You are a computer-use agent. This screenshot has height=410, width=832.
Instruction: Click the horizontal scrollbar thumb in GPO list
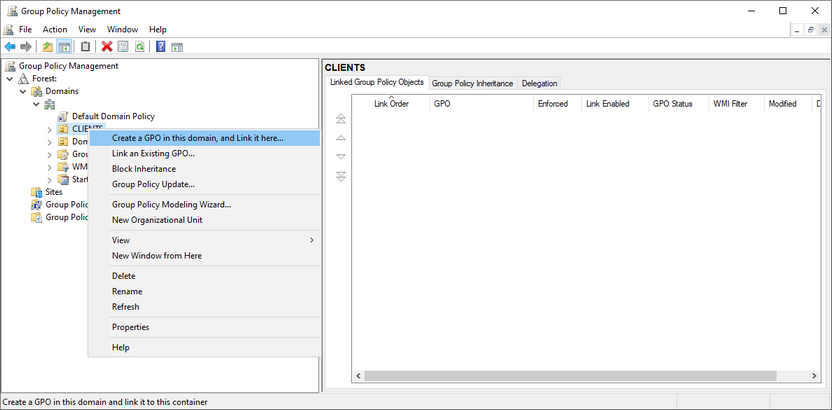[x=570, y=376]
